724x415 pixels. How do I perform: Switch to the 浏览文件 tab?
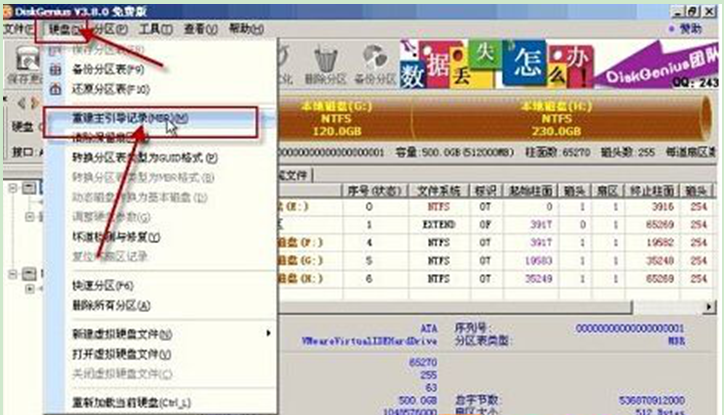tap(295, 175)
